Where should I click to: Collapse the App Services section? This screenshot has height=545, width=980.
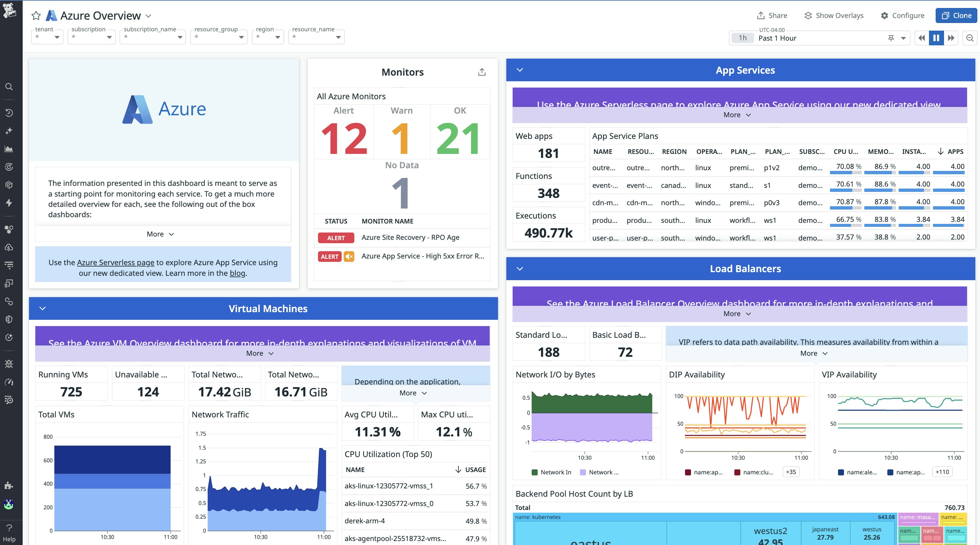point(520,70)
